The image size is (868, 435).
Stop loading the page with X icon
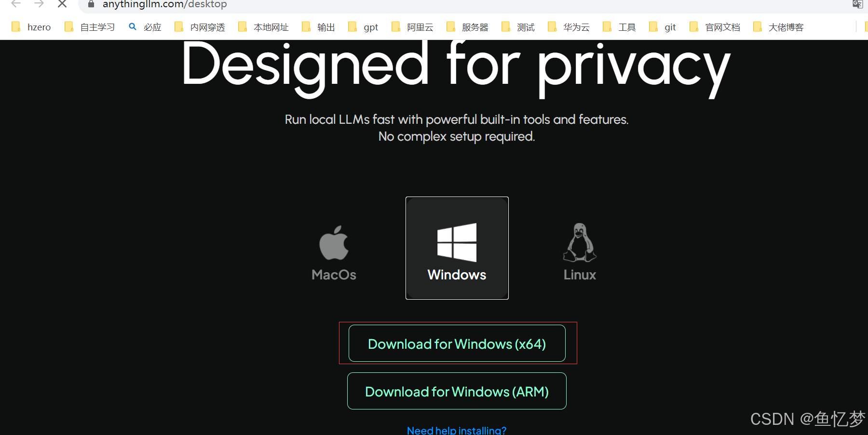coord(62,4)
